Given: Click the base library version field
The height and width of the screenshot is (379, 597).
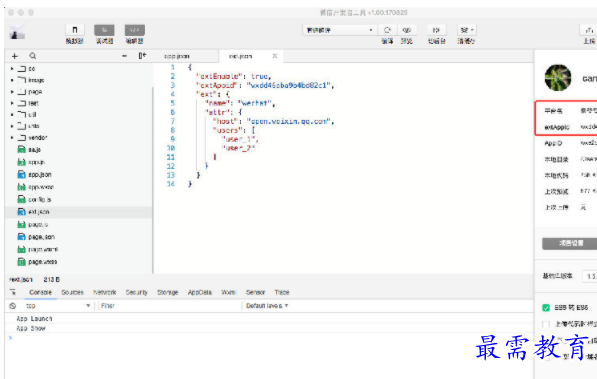Looking at the screenshot, I should coord(590,276).
